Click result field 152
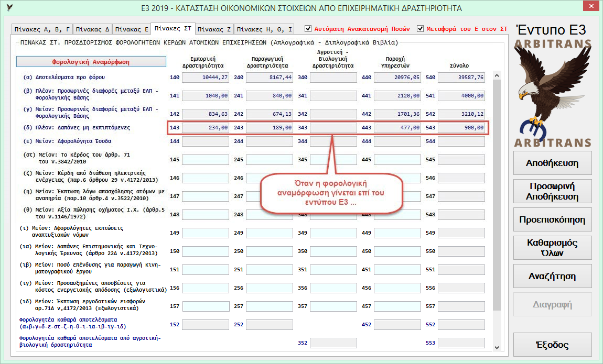The image size is (603, 364). pos(206,325)
